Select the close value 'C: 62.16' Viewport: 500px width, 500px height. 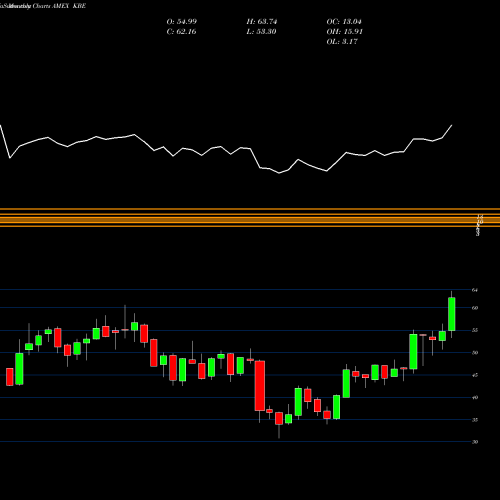[x=181, y=32]
